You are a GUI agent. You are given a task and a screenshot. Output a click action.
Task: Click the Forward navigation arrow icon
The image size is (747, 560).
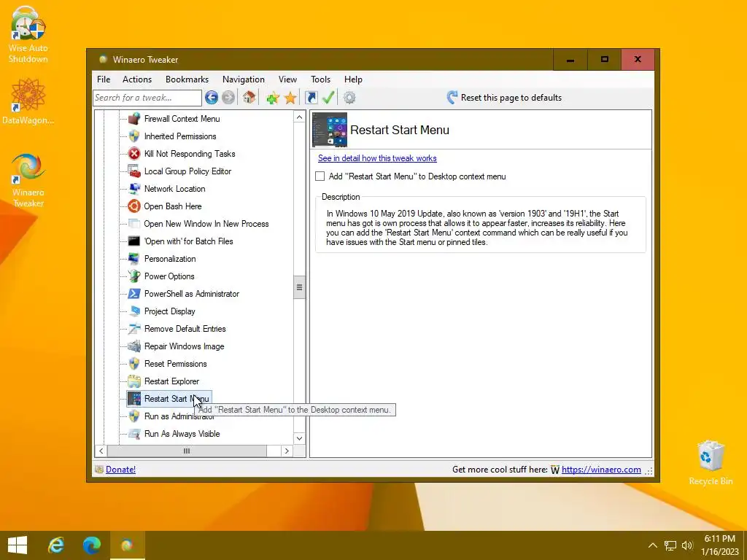pos(228,98)
